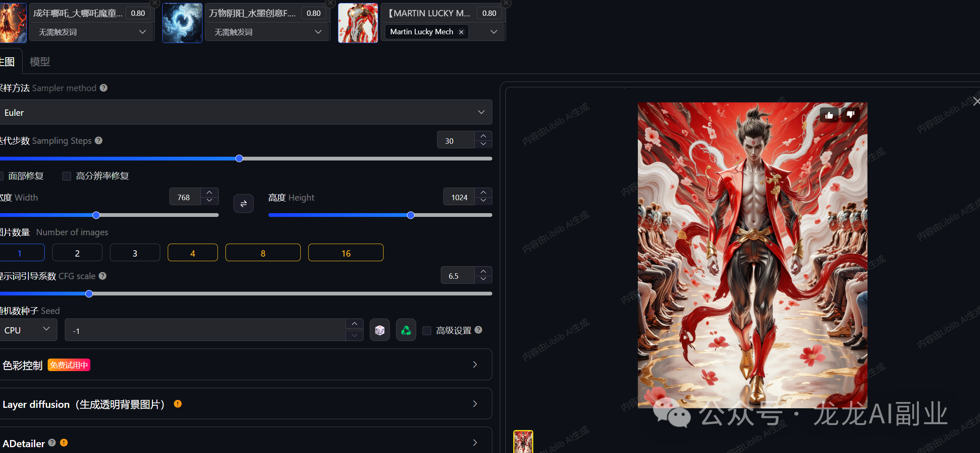Open the Euler sampler method dropdown
The image size is (980, 453).
pos(246,112)
